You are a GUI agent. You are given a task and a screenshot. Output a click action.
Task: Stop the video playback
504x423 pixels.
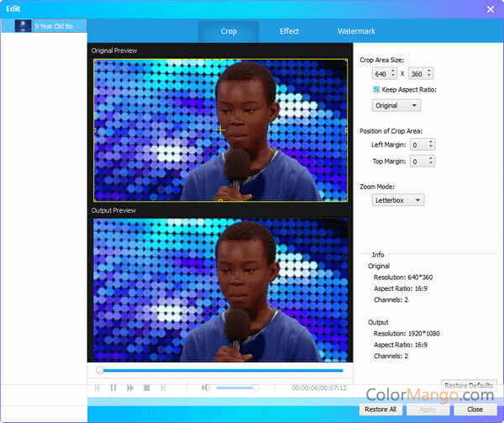click(146, 388)
